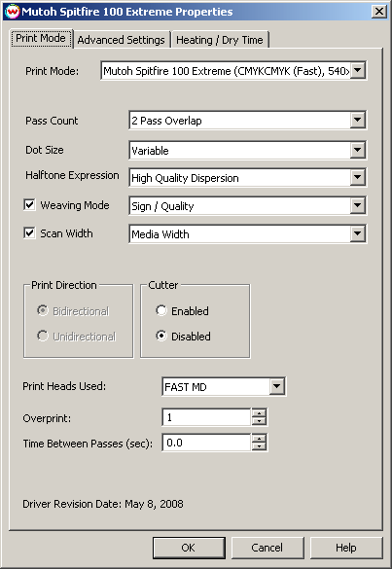Switch to the Print Mode tab
This screenshot has width=392, height=569.
pyautogui.click(x=41, y=38)
